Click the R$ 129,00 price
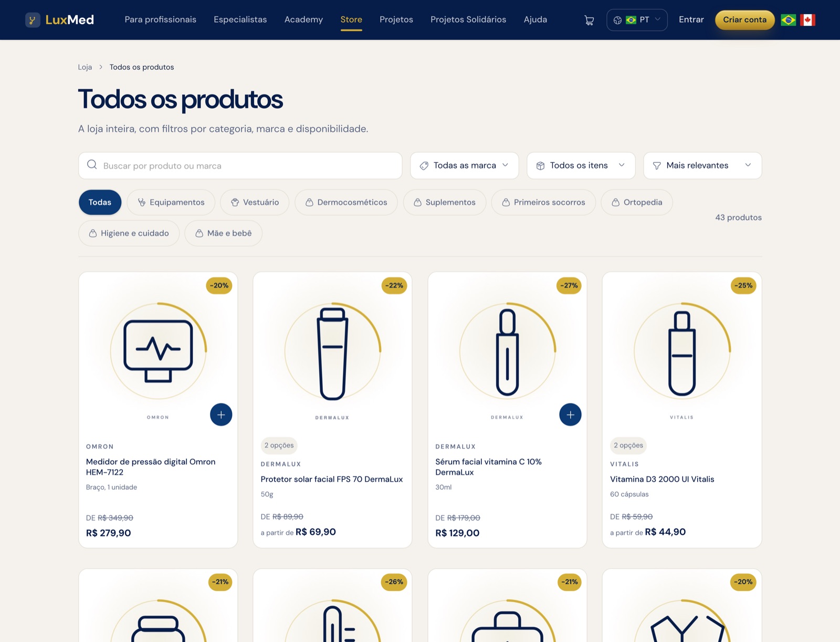 (457, 533)
